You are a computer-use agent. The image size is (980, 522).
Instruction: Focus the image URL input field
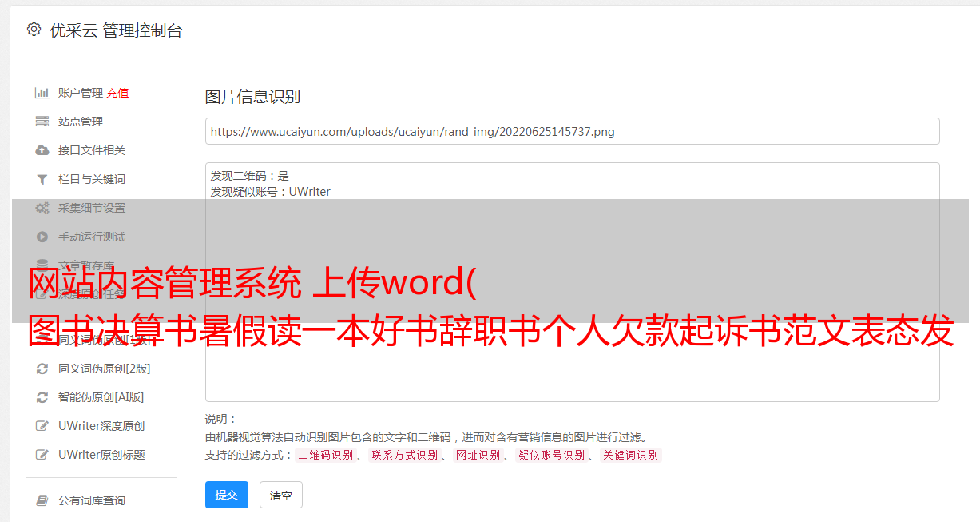tap(572, 131)
